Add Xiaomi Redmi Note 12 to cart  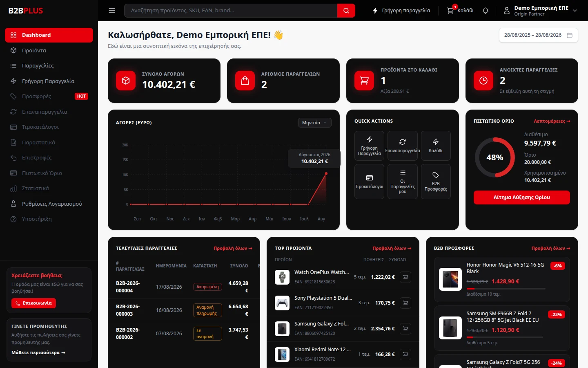pyautogui.click(x=405, y=355)
